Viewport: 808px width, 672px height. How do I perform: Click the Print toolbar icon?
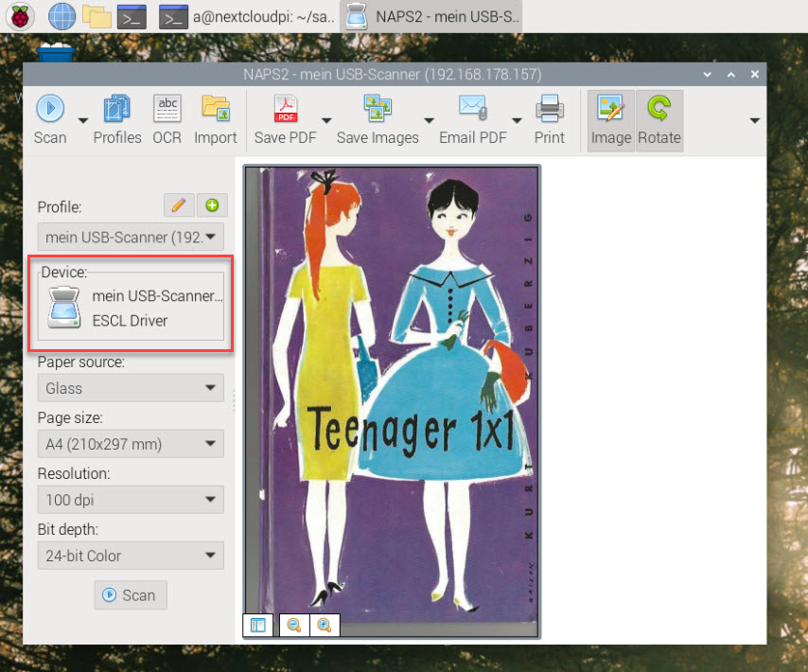coord(550,120)
